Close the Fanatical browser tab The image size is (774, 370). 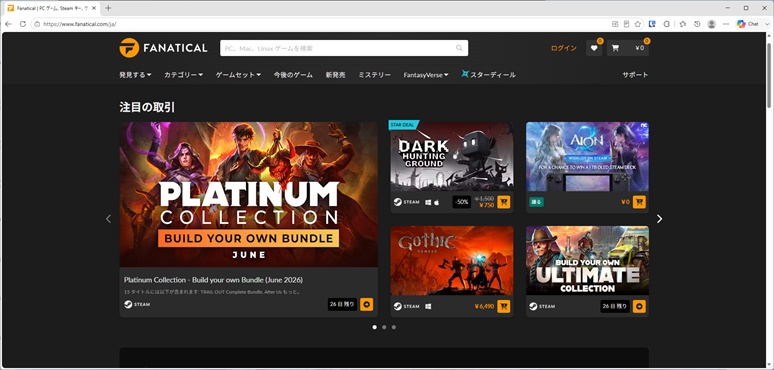pyautogui.click(x=94, y=8)
